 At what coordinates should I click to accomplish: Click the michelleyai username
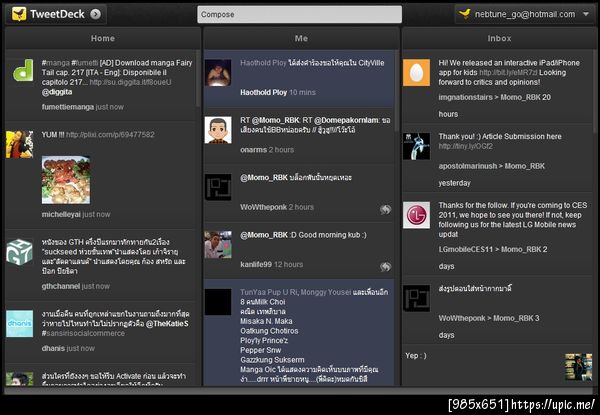[x=61, y=215]
